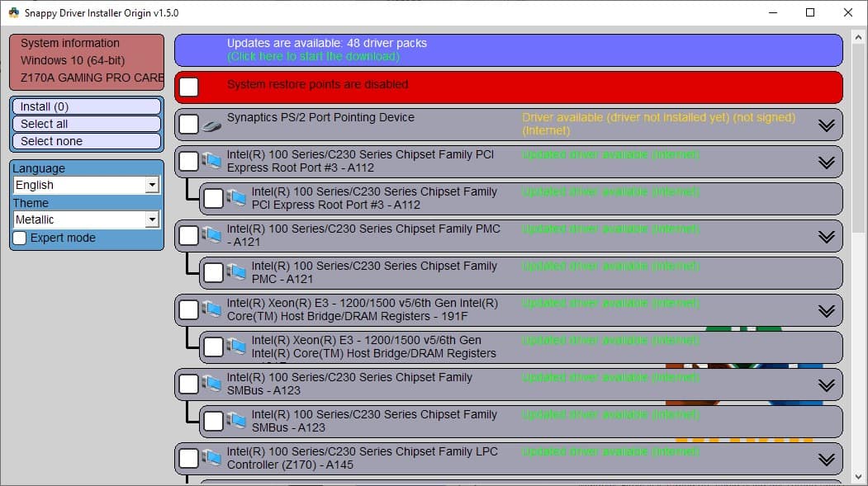Click the Snappy Driver Installer title bar icon
Screen dimensions: 868x486
(x=14, y=12)
